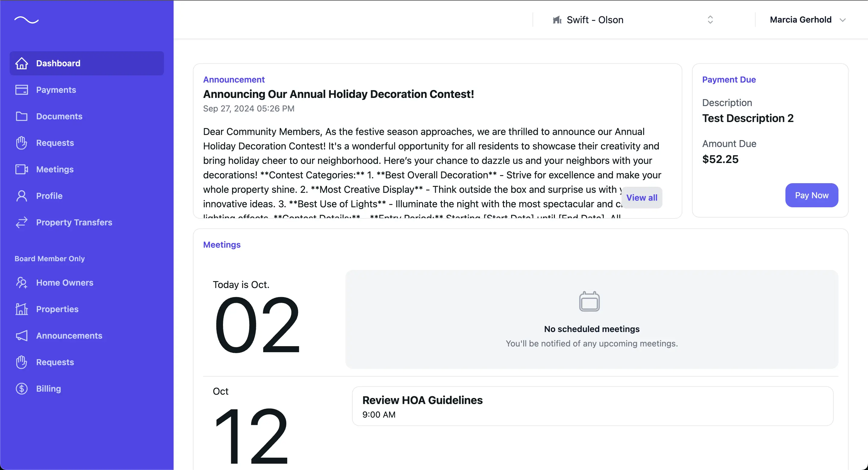Click the Documents folder icon

(x=21, y=116)
